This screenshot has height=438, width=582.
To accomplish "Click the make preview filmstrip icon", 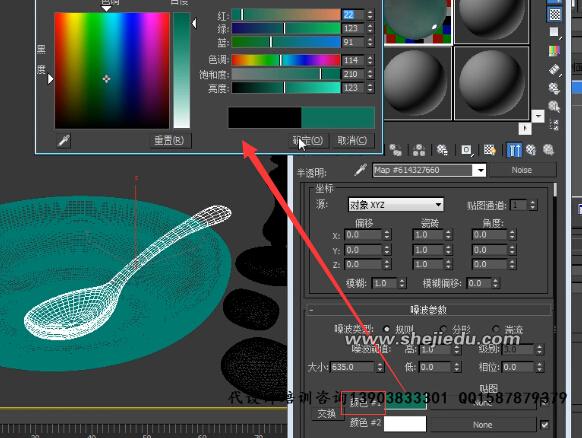I will (x=554, y=69).
